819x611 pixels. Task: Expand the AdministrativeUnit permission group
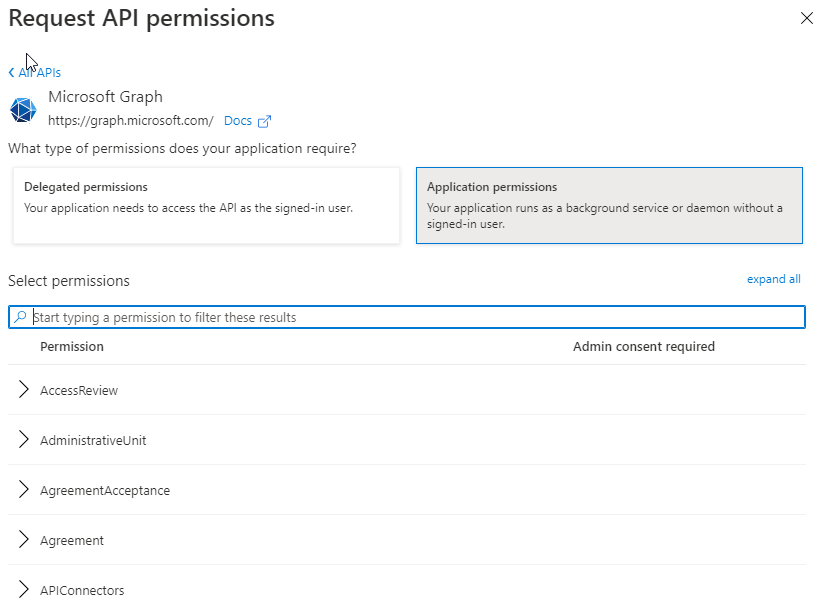click(x=23, y=439)
